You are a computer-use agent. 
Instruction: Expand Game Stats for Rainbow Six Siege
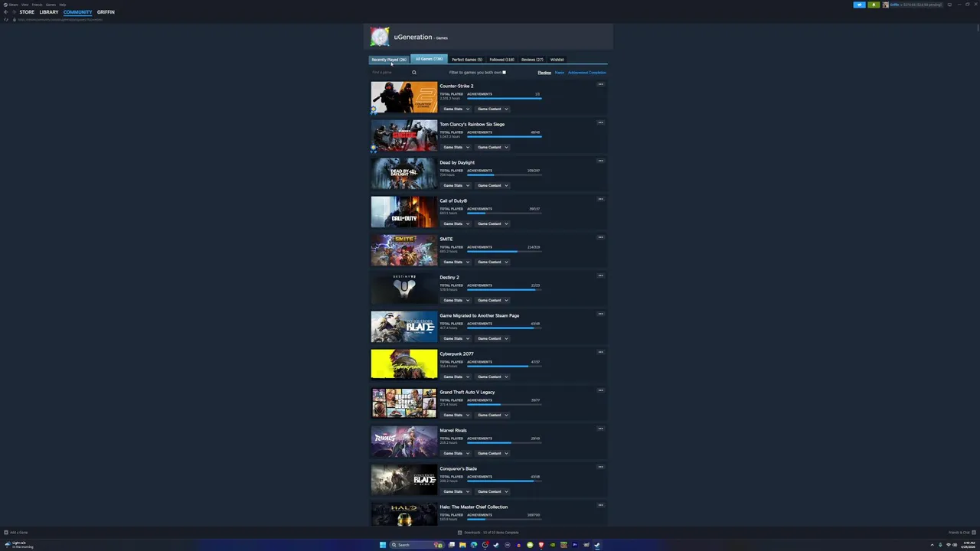pyautogui.click(x=456, y=147)
